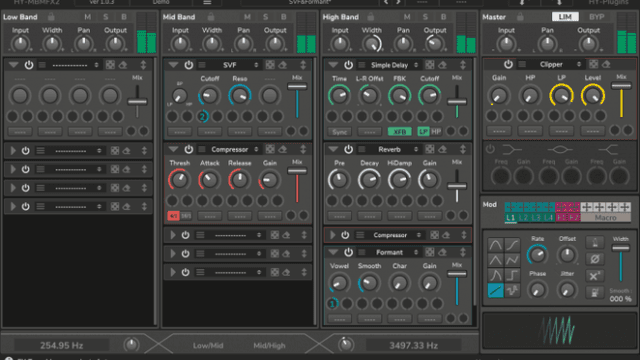Toggle power of Clipper effect
Screen dimensions: 640x360
coord(508,64)
